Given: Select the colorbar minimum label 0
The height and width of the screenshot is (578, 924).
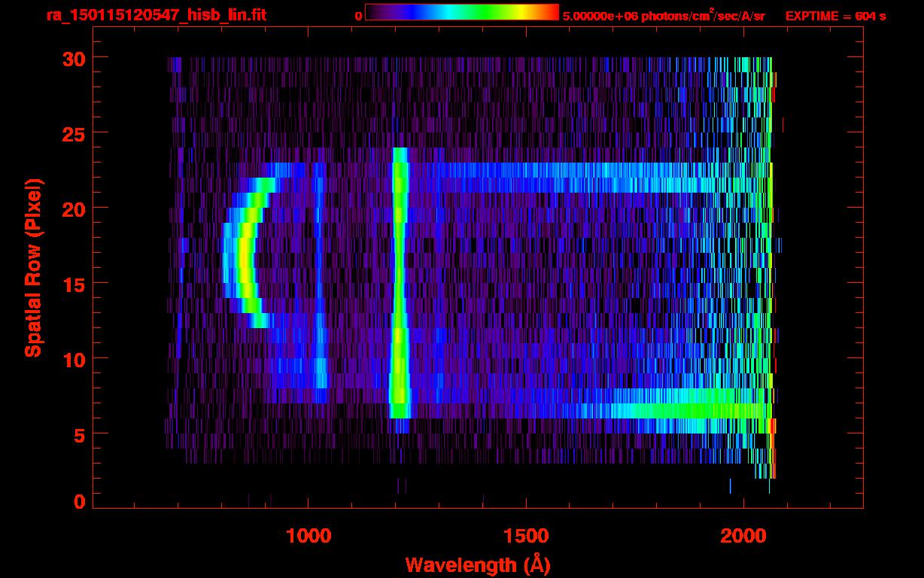Looking at the screenshot, I should coord(358,16).
